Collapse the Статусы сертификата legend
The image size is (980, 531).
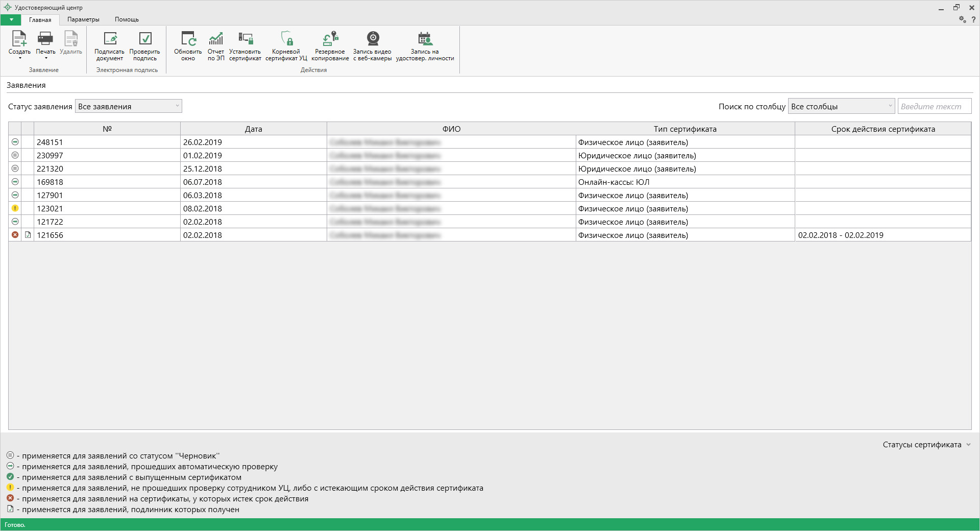(x=968, y=445)
